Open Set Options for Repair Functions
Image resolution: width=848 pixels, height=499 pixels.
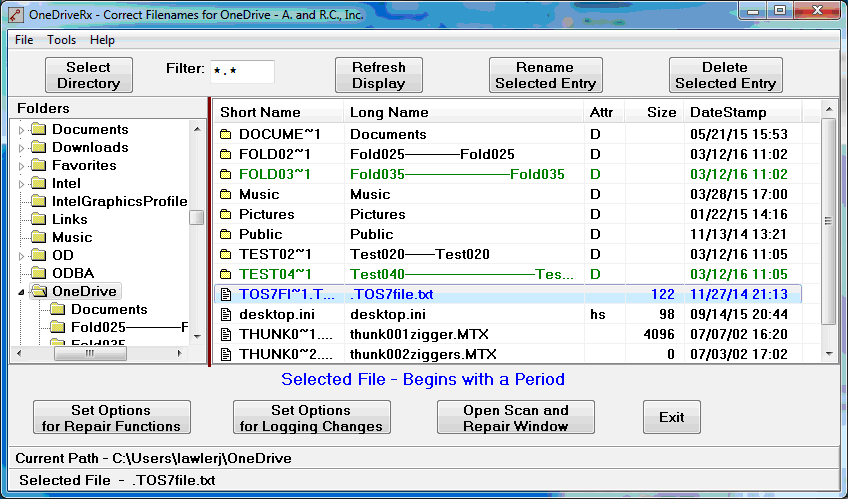click(111, 417)
